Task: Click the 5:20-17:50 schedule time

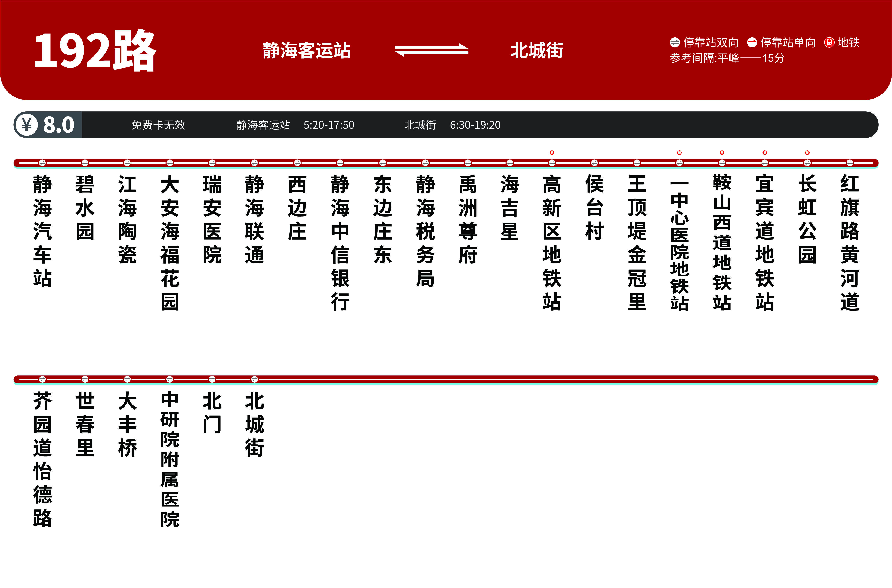Action: 329,125
